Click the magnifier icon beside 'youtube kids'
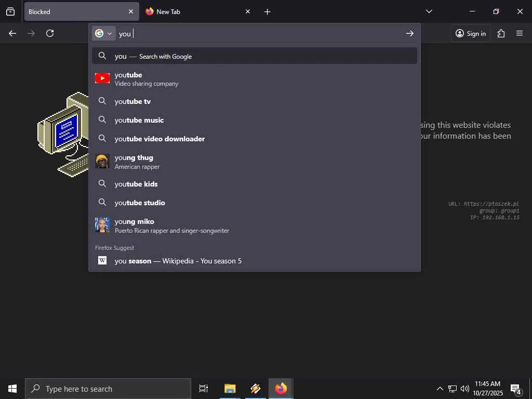532x399 pixels. [x=102, y=183]
